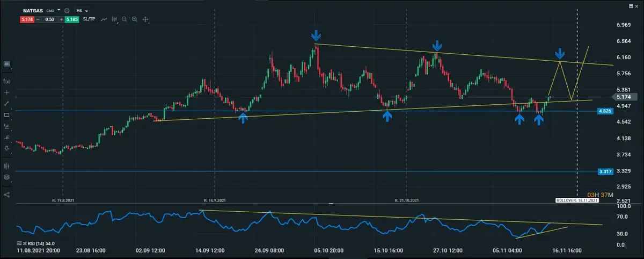This screenshot has width=644, height=259.
Task: Open the H4 timeframe dropdown
Action: 82,10
